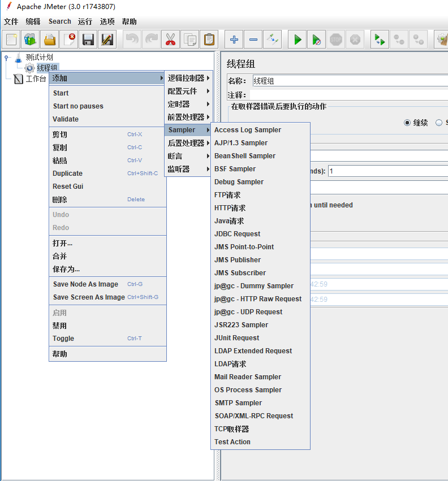Expand the 逻辑控制器 submenu
The width and height of the screenshot is (448, 481).
[188, 78]
